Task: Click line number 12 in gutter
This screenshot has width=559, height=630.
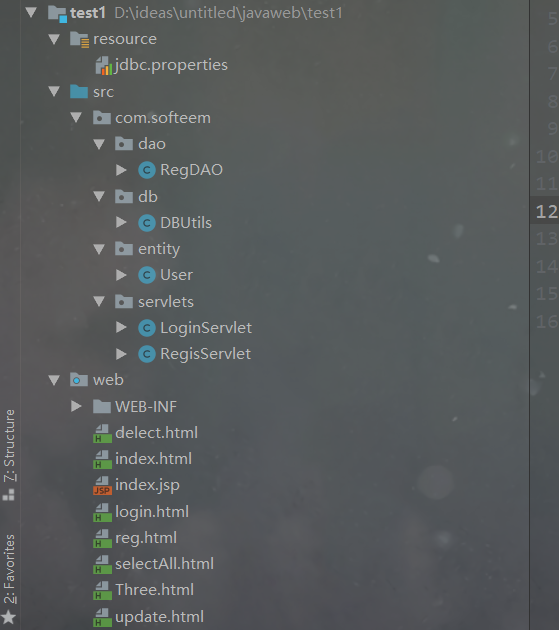Action: tap(547, 212)
